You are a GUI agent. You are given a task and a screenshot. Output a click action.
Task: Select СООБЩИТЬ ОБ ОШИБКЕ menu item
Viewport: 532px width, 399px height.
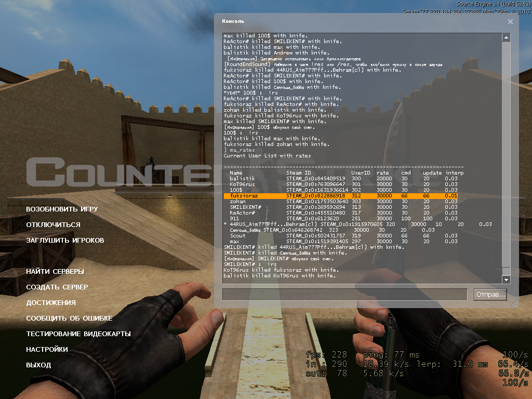pos(69,318)
